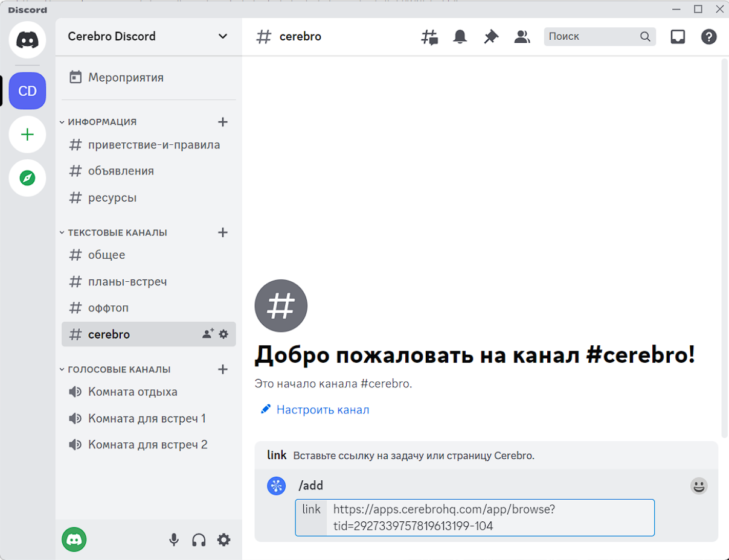This screenshot has width=729, height=560.
Task: Open notification settings bell icon
Action: (460, 37)
